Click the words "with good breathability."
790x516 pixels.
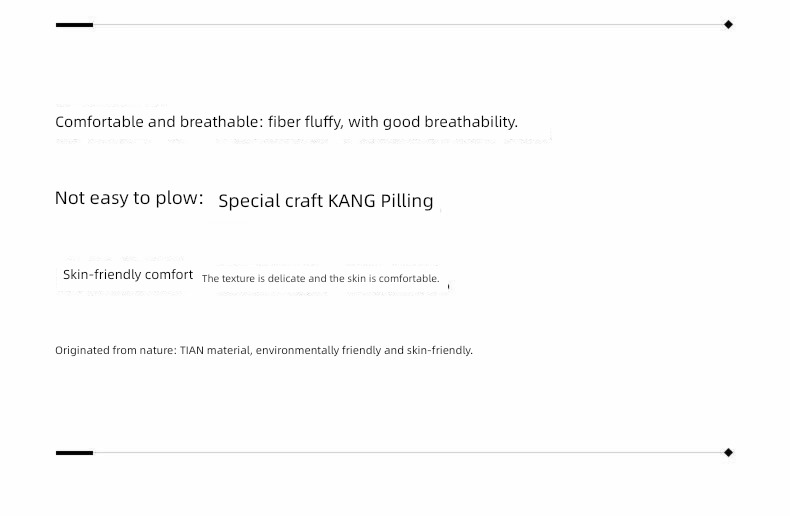[433, 122]
